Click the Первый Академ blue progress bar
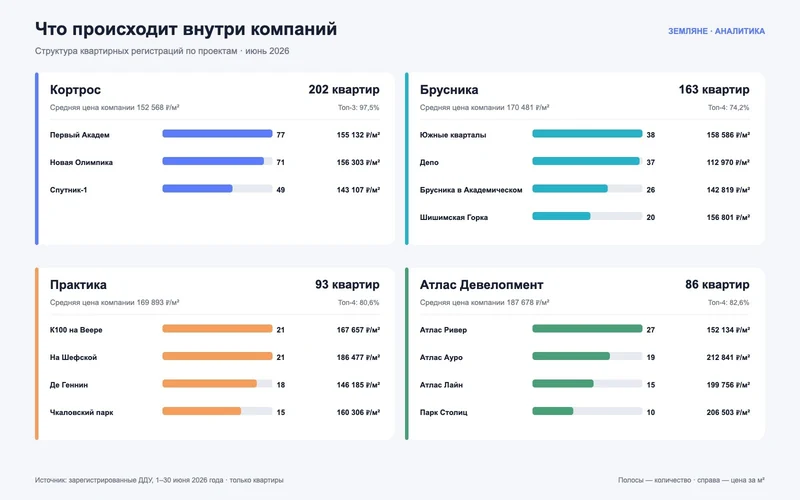Viewport: 800px width, 500px height. (x=217, y=134)
